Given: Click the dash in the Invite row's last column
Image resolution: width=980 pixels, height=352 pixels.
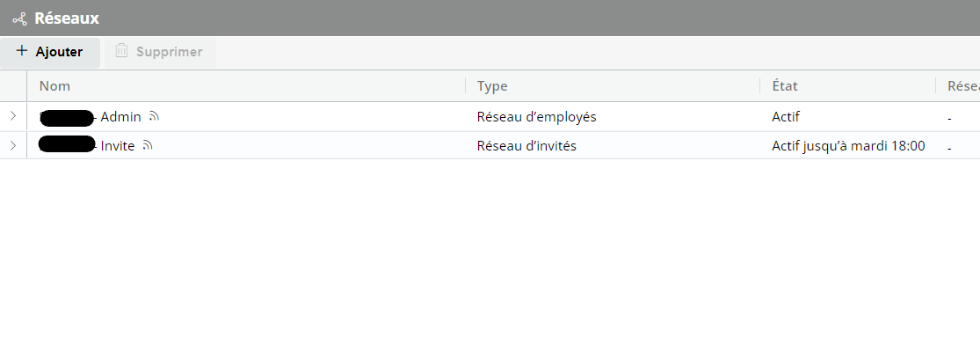Looking at the screenshot, I should tap(951, 148).
